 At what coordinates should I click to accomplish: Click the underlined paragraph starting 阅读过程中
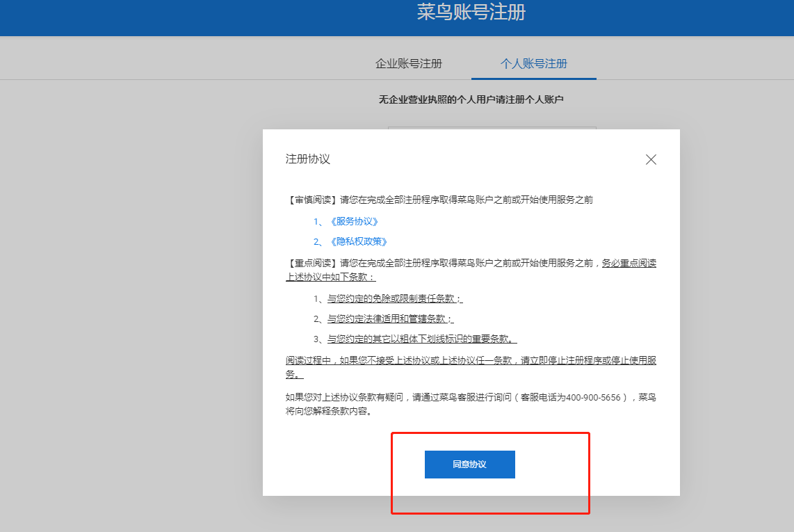click(x=471, y=367)
